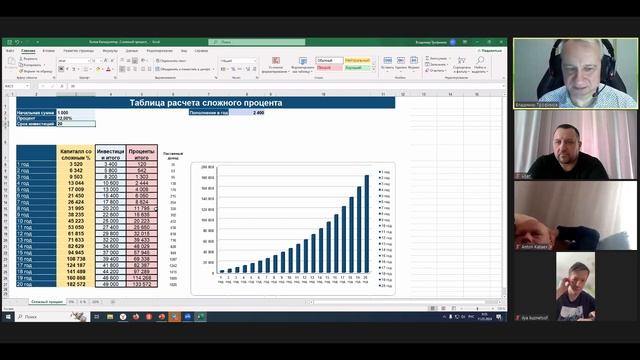Click the search box in Excel title bar
Image resolution: width=640 pixels, height=360 pixels.
257,42
